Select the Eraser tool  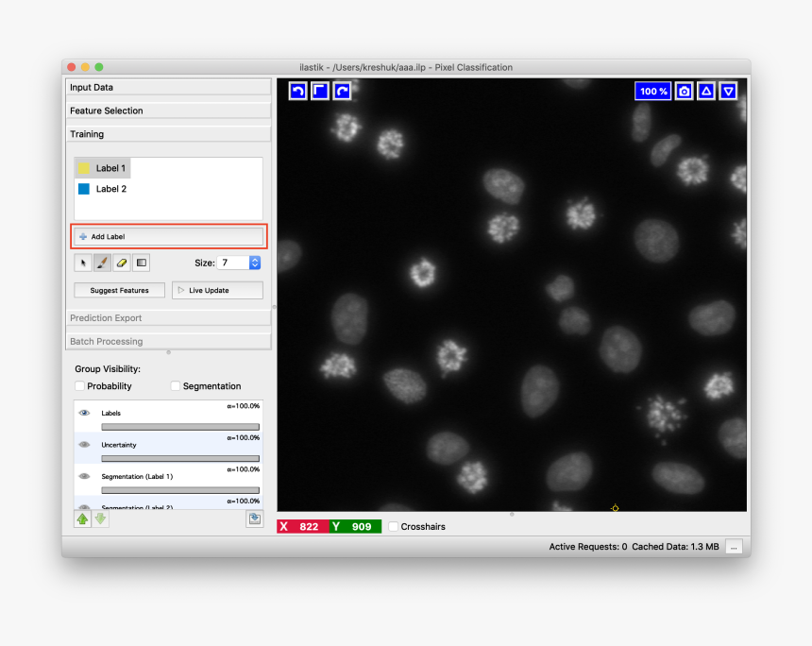(x=122, y=263)
